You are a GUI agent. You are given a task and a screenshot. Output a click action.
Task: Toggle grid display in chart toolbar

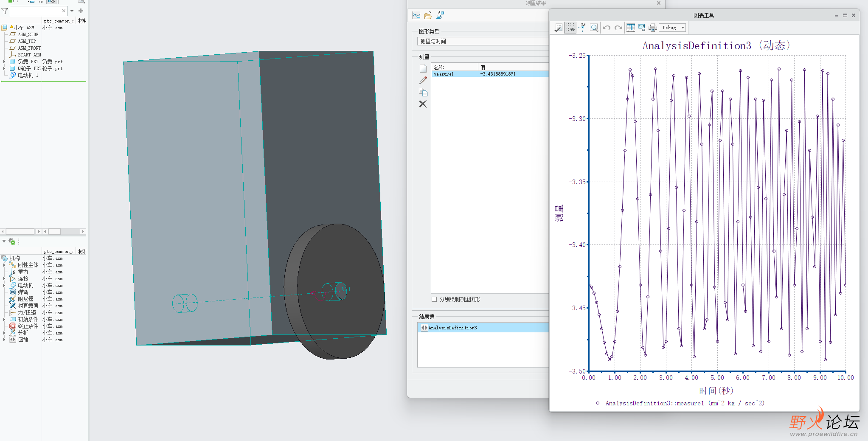[x=570, y=28]
